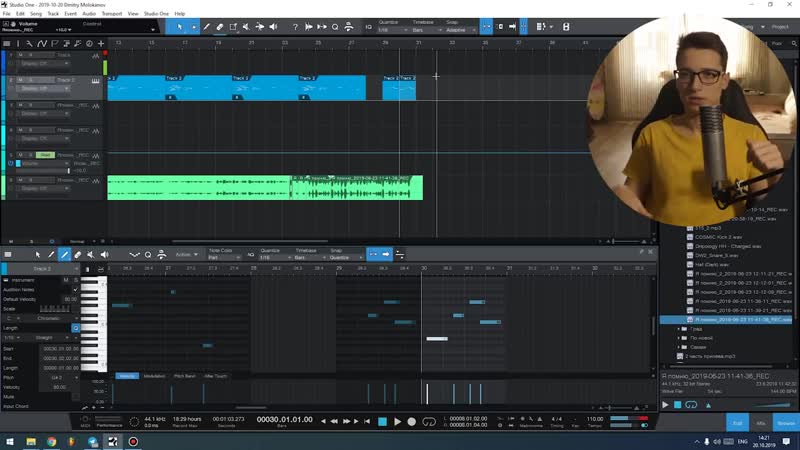Toggle Autoscroll in the arrange toolbar
Image resolution: width=800 pixels, height=450 pixels.
click(512, 27)
